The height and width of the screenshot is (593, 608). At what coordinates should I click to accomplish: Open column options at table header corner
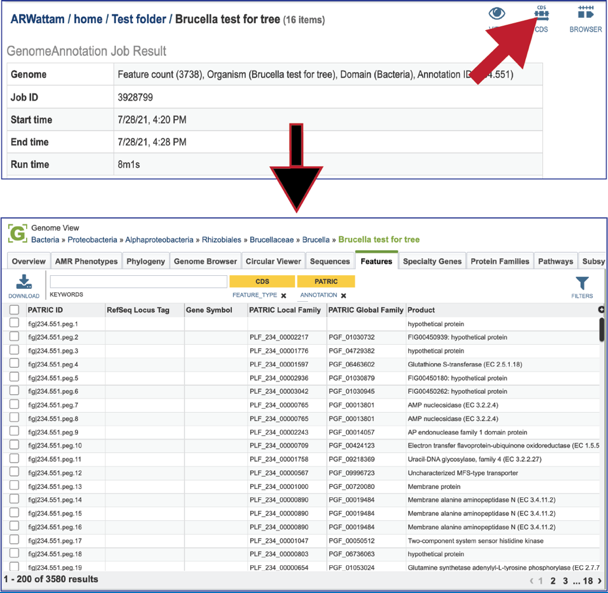point(601,309)
